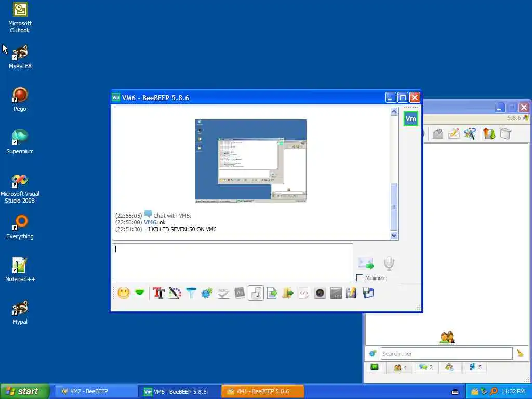Click the Pego desktop icon
The height and width of the screenshot is (399, 532).
[x=20, y=99]
